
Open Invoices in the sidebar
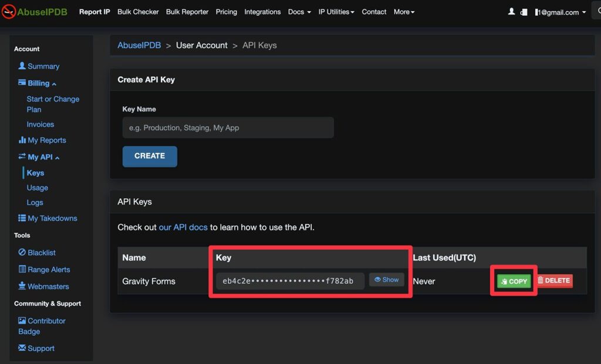click(40, 124)
